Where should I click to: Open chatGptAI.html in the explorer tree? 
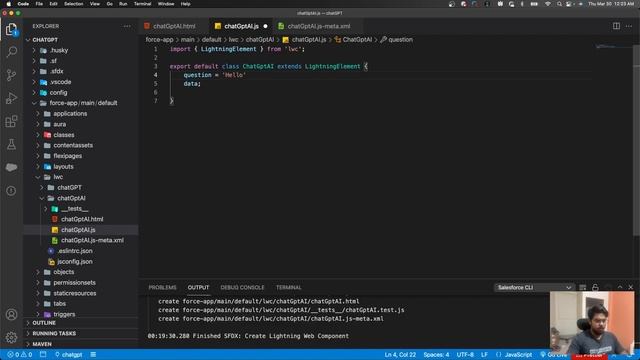click(x=82, y=219)
